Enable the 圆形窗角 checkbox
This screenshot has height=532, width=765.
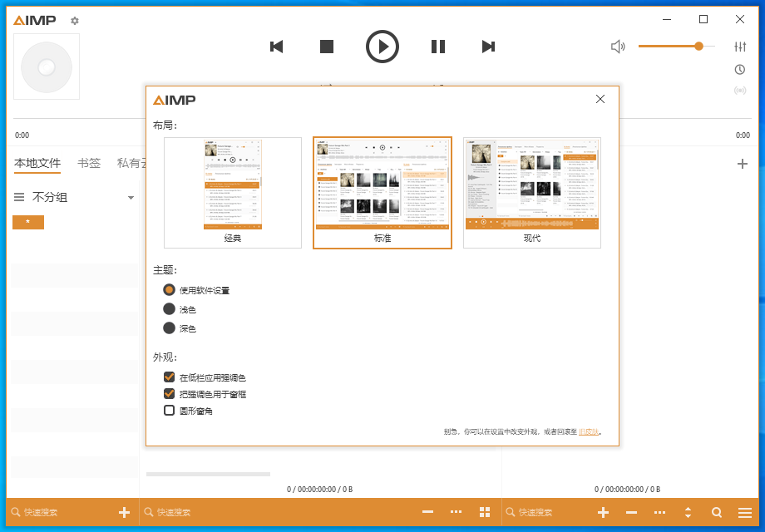170,410
